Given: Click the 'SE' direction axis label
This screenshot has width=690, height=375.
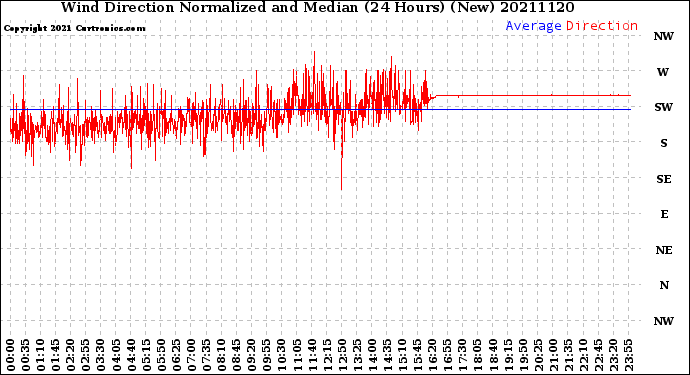Looking at the screenshot, I should (664, 179).
